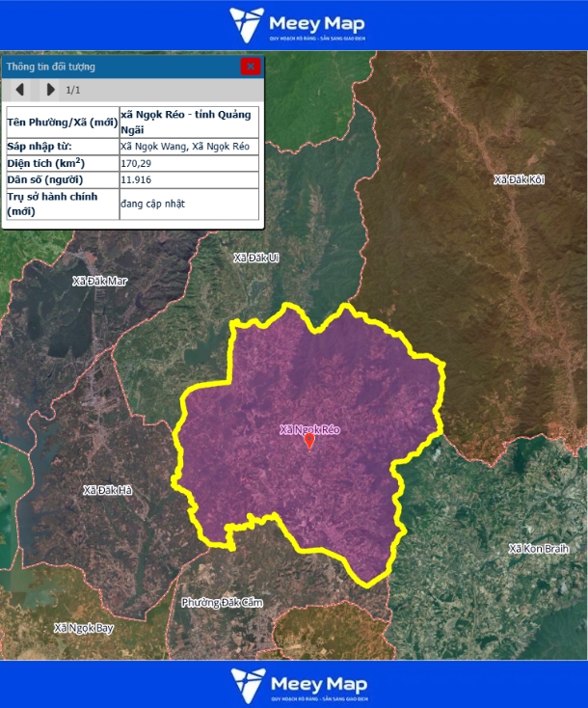Viewport: 588px width, 708px height.
Task: Click the previous object arrow in popup
Action: (19, 90)
